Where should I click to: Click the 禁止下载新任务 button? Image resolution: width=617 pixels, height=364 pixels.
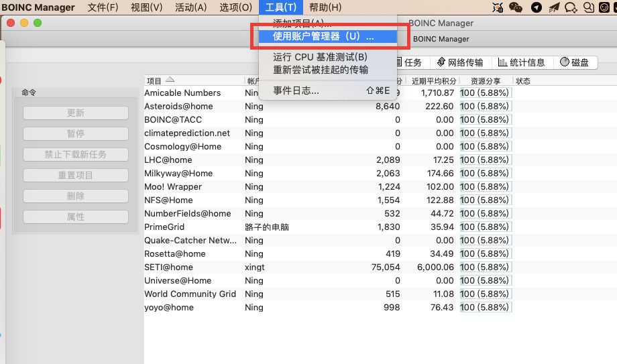76,154
